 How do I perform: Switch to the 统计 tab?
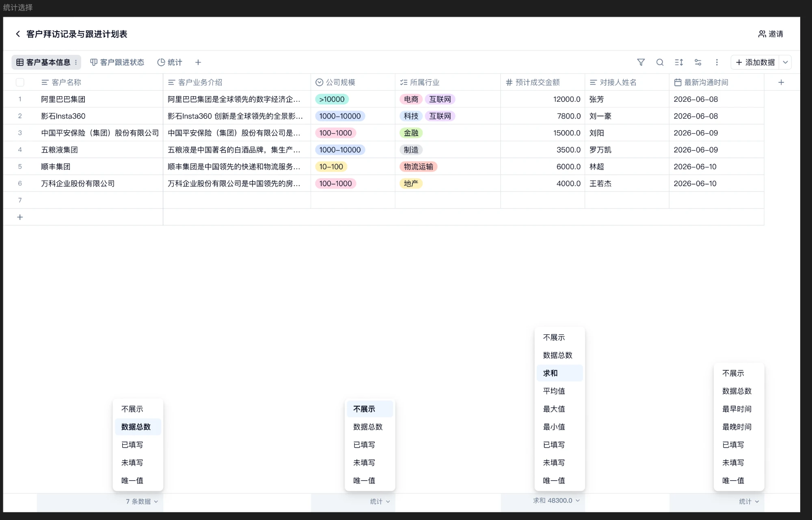[x=170, y=62]
